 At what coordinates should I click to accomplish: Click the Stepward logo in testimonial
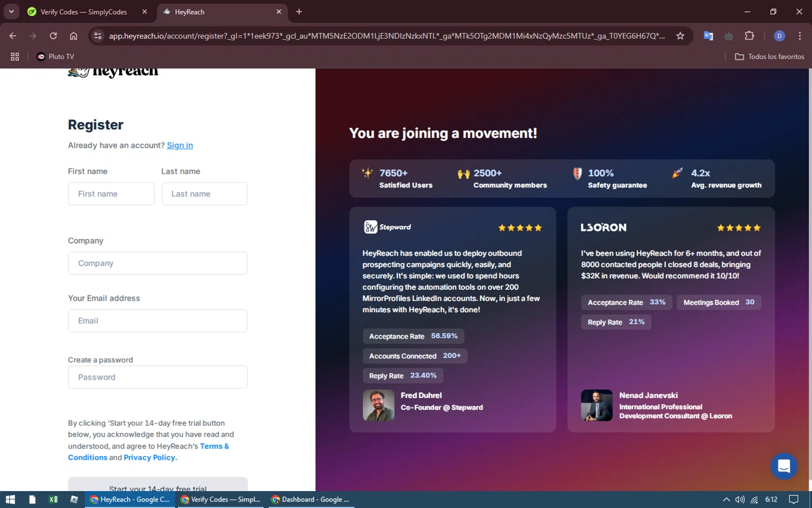[388, 227]
